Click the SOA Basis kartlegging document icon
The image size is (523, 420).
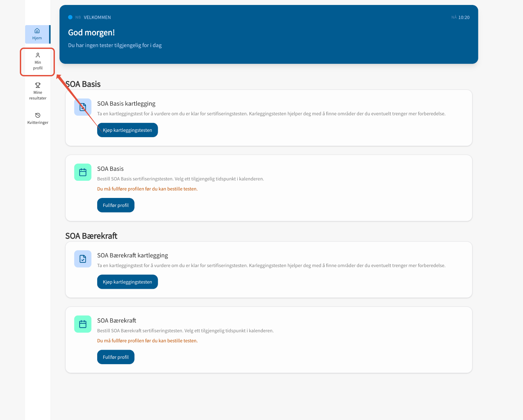click(83, 107)
